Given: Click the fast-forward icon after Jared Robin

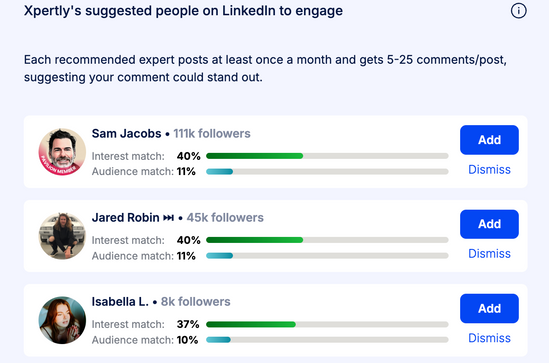Looking at the screenshot, I should tap(168, 218).
